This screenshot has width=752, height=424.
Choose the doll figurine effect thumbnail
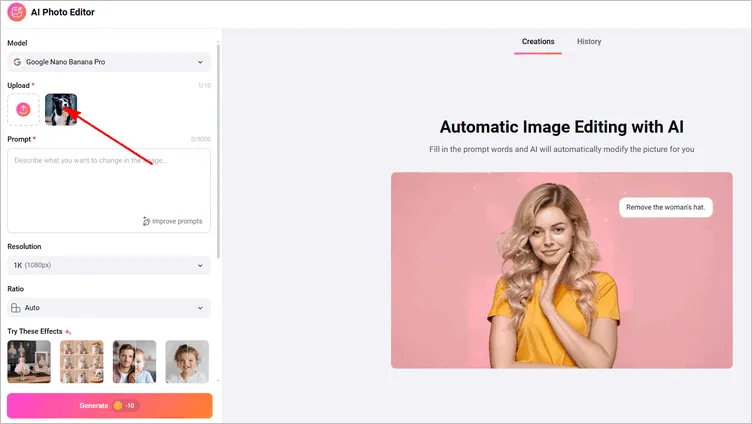tap(29, 362)
